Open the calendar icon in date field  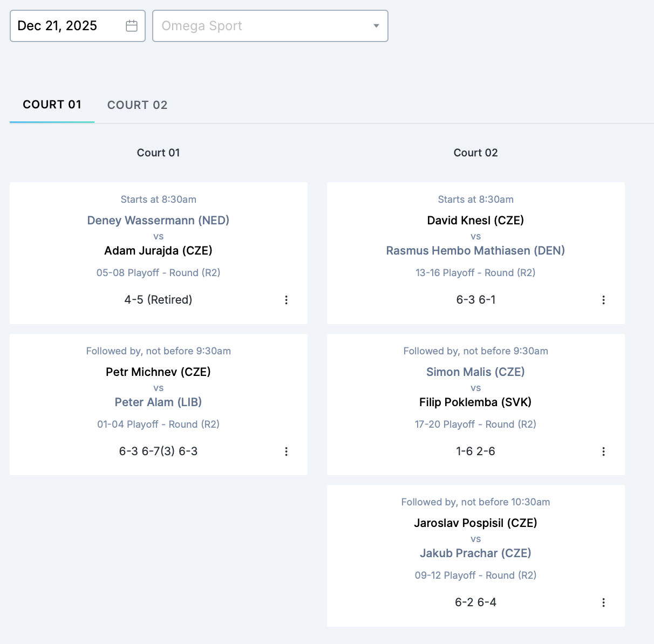[132, 26]
